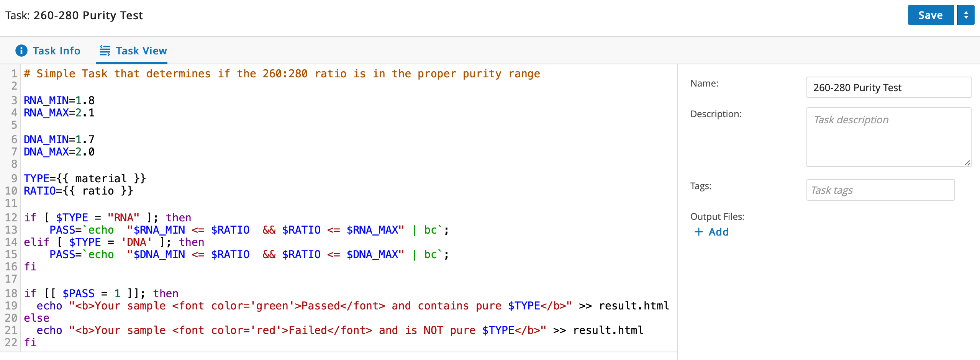Viewport: 980px width, 360px height.
Task: Focus the Task description textarea
Action: [x=888, y=137]
